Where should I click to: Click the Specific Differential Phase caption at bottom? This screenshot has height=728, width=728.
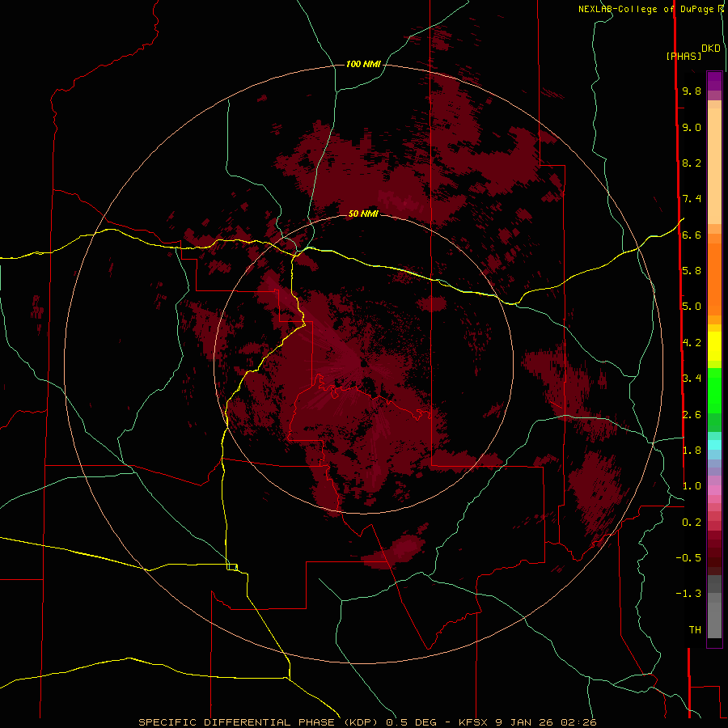367,722
